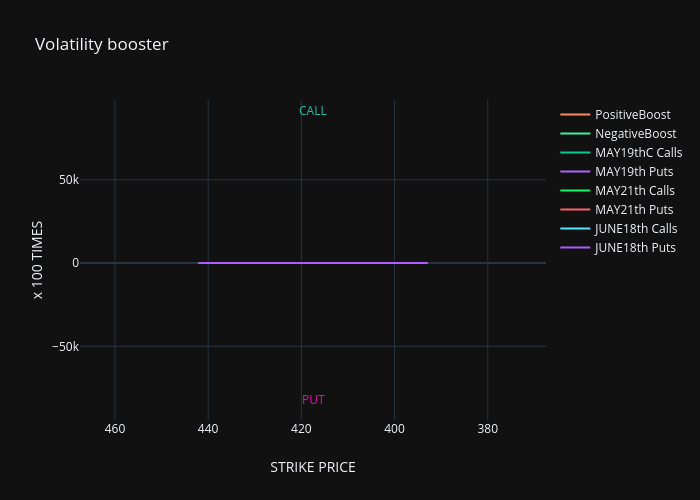This screenshot has height=500, width=700.
Task: Click the 50k y-axis tick label
Action: 69,180
